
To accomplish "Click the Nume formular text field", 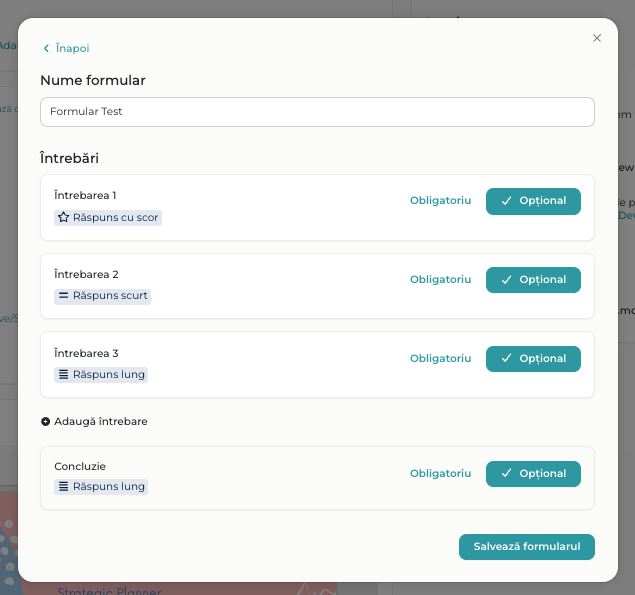I will point(317,112).
